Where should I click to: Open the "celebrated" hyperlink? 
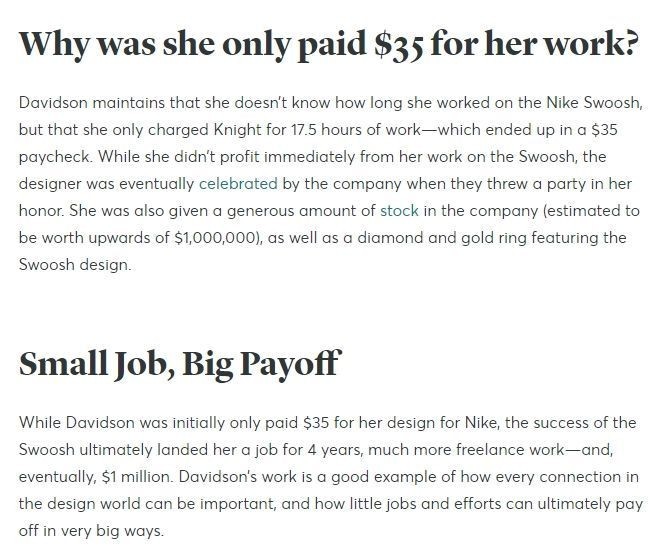[x=238, y=184]
